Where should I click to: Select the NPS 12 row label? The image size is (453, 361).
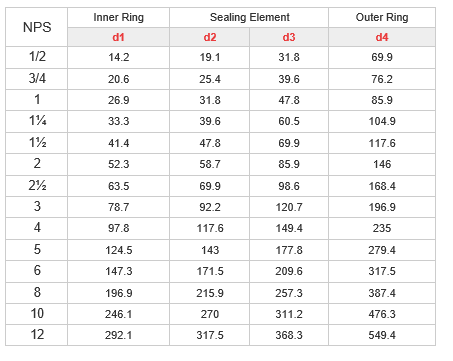coord(37,334)
